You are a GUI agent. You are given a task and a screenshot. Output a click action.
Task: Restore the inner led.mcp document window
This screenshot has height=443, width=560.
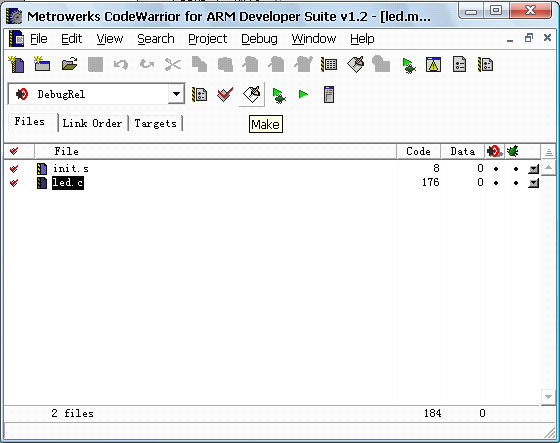[529, 38]
